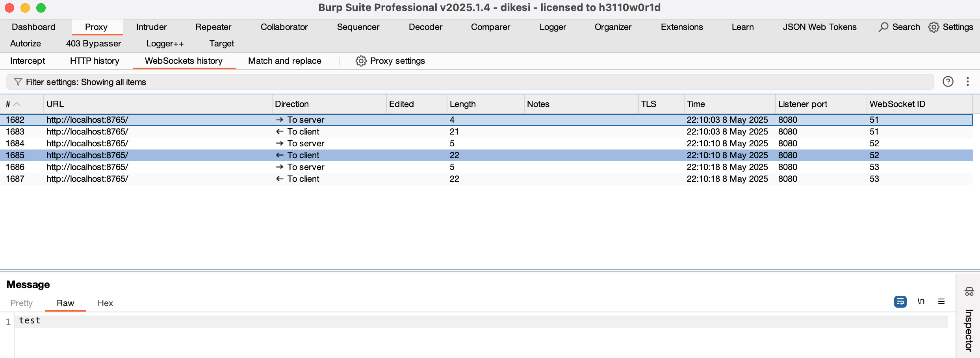Select message row 1683
The height and width of the screenshot is (358, 980).
pyautogui.click(x=486, y=132)
